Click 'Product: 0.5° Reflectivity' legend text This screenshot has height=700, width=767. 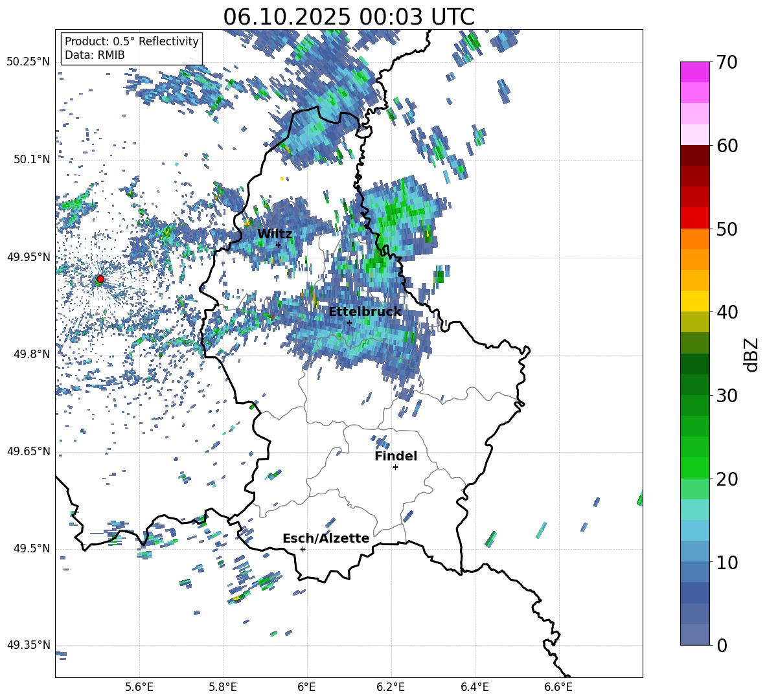pos(132,41)
